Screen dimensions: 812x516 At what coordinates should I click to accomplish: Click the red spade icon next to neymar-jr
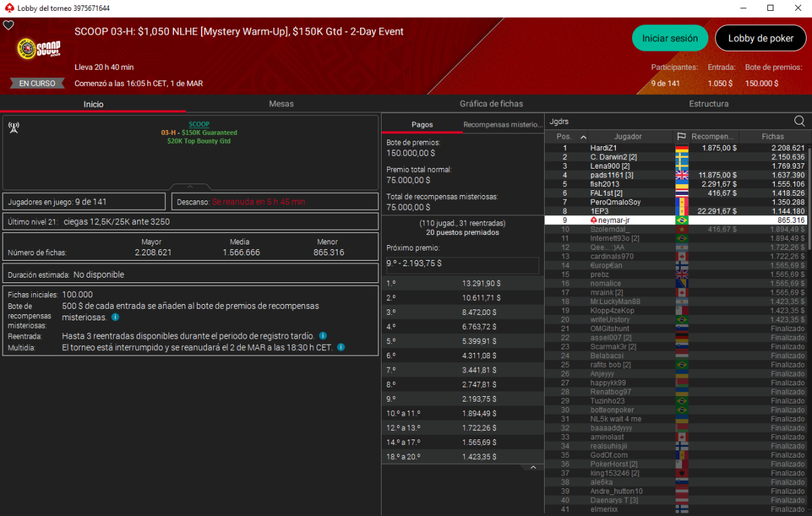point(593,221)
